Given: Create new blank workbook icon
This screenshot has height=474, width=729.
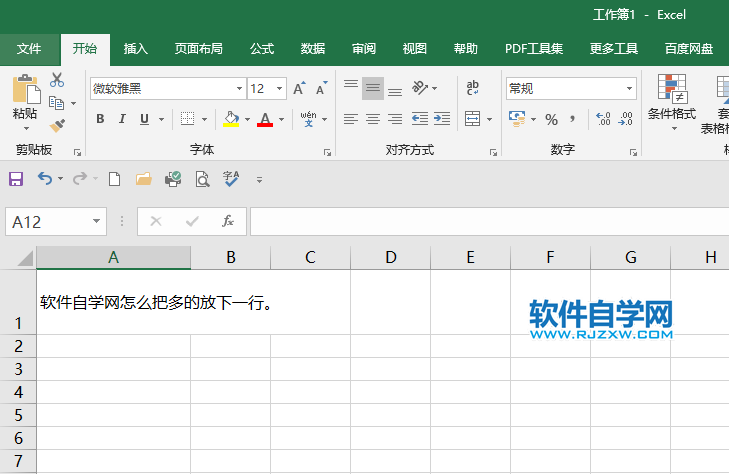Looking at the screenshot, I should pyautogui.click(x=114, y=179).
